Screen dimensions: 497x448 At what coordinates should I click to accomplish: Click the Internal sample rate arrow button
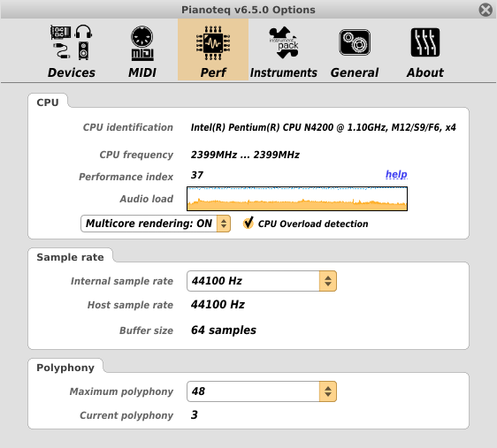[x=328, y=281]
